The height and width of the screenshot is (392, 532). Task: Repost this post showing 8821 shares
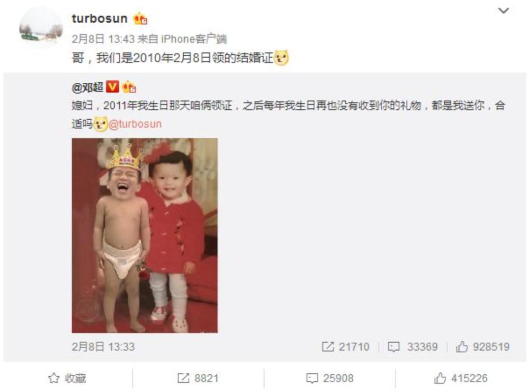coord(198,378)
